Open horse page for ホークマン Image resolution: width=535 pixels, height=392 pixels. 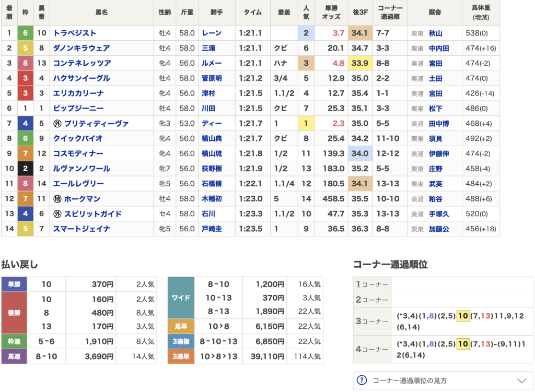82,199
